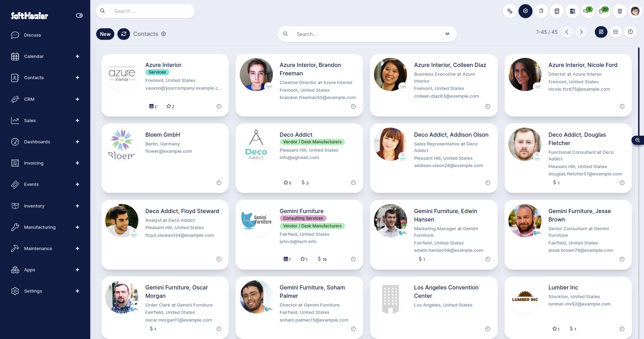This screenshot has width=644, height=339.
Task: Click Brandon Freeman's profile photo
Action: point(256,74)
